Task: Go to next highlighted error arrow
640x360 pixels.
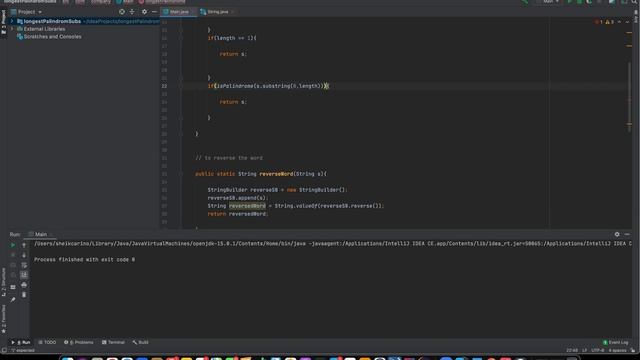Action: coord(627,22)
